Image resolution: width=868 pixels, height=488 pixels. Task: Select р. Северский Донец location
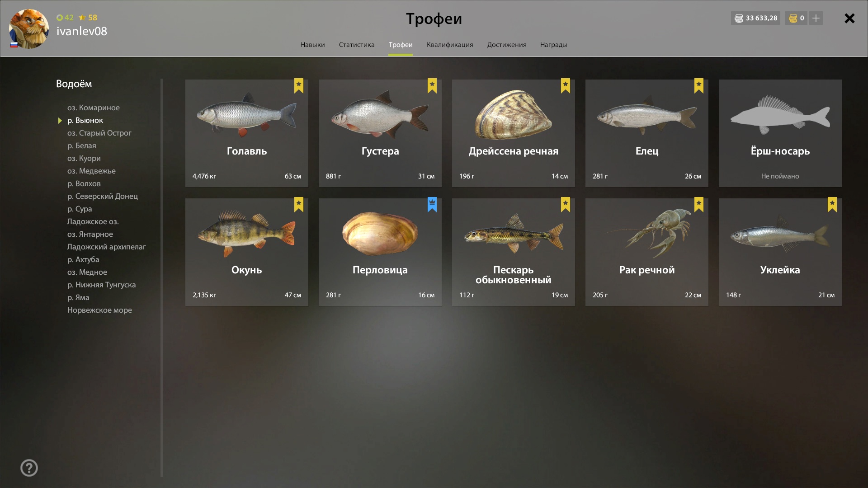pos(103,196)
